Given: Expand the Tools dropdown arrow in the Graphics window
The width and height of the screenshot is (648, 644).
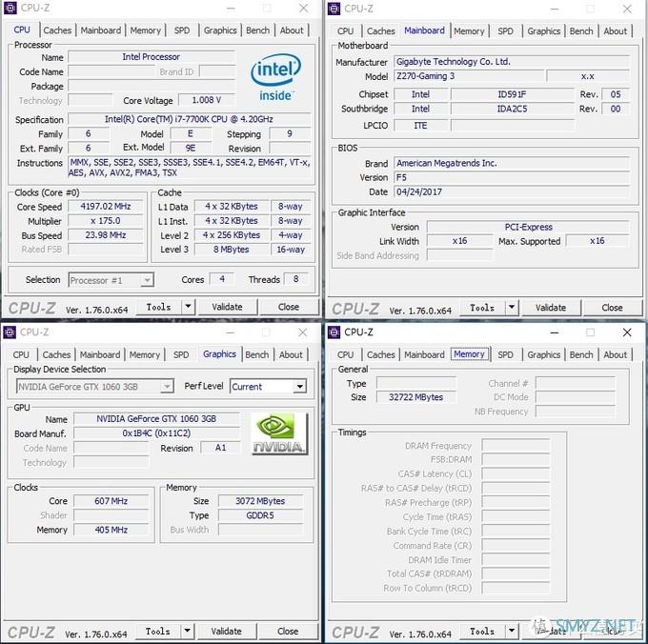Looking at the screenshot, I should (187, 631).
